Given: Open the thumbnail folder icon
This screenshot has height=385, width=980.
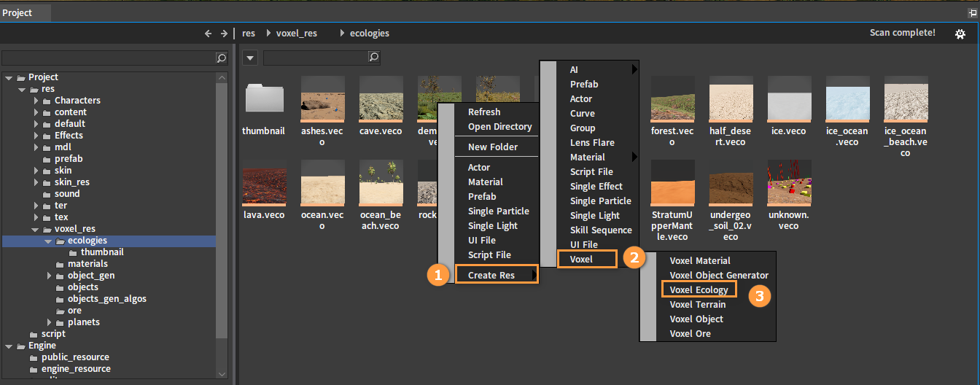Looking at the screenshot, I should pyautogui.click(x=264, y=98).
